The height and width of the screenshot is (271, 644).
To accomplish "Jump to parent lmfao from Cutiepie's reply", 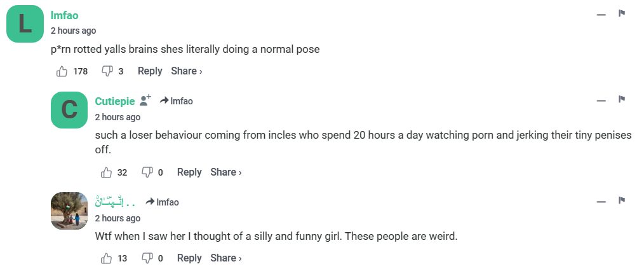I will pyautogui.click(x=177, y=101).
